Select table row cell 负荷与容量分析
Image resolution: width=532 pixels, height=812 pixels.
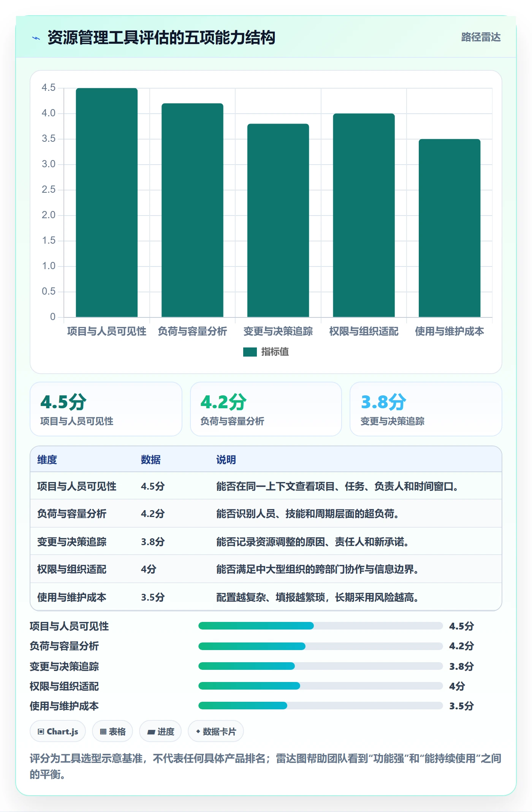coord(72,514)
